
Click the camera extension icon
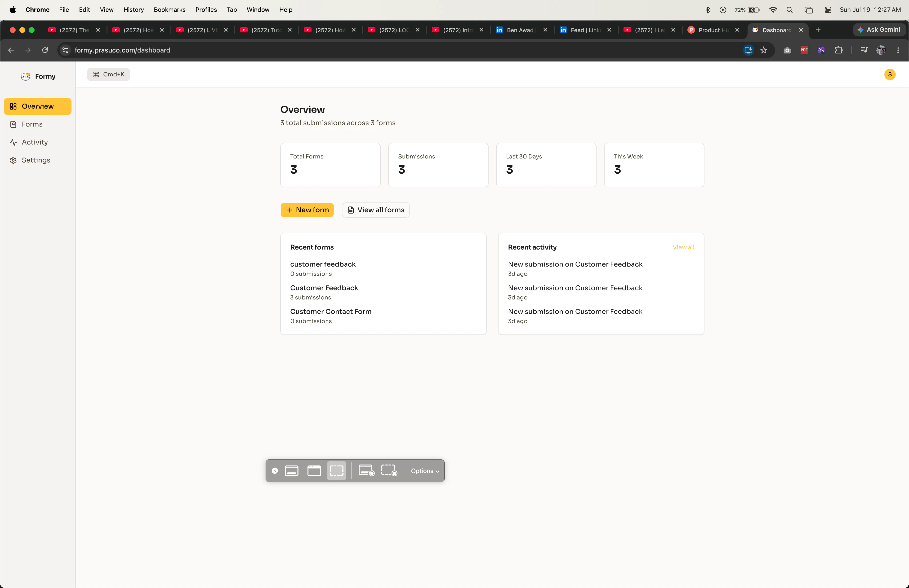(x=787, y=50)
